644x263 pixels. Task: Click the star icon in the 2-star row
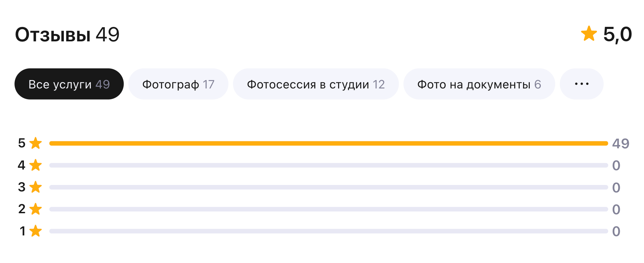point(35,209)
